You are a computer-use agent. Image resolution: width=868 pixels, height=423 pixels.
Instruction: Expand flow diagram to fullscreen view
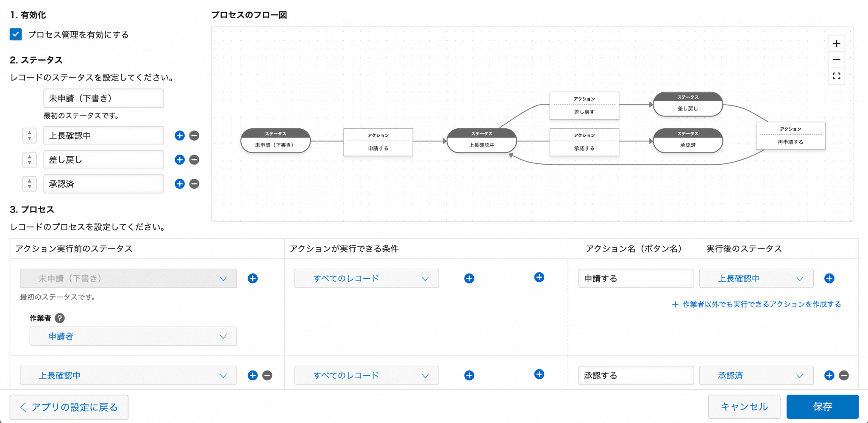tap(836, 76)
